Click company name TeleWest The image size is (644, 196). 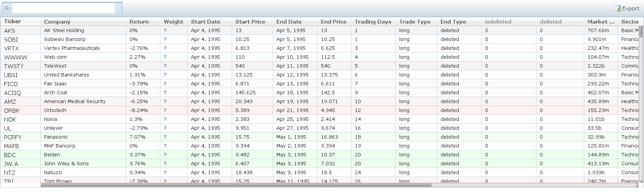tap(55, 66)
